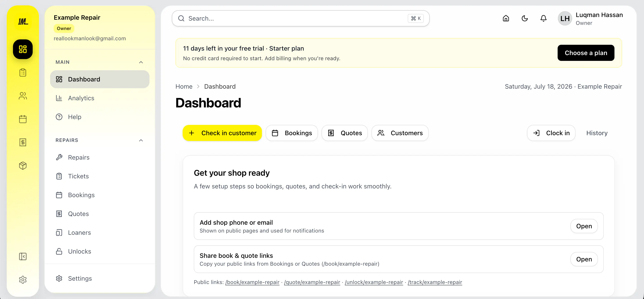Click the Owner badge under Example Repair

coord(64,28)
